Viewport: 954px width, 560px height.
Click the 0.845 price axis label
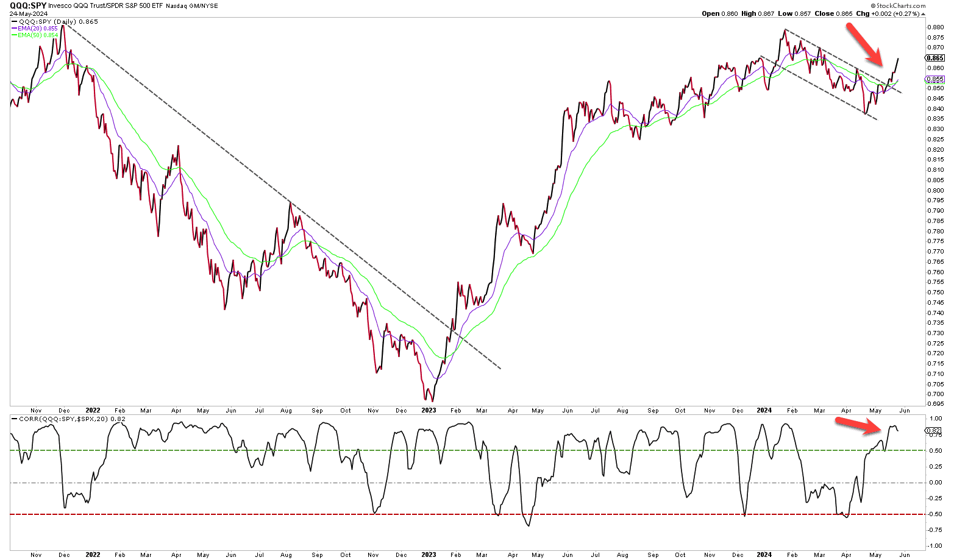click(936, 99)
